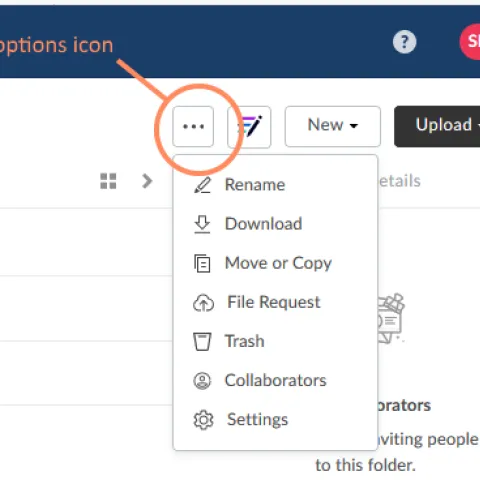Expand the right chevron arrow
This screenshot has height=480, width=480.
tap(147, 181)
